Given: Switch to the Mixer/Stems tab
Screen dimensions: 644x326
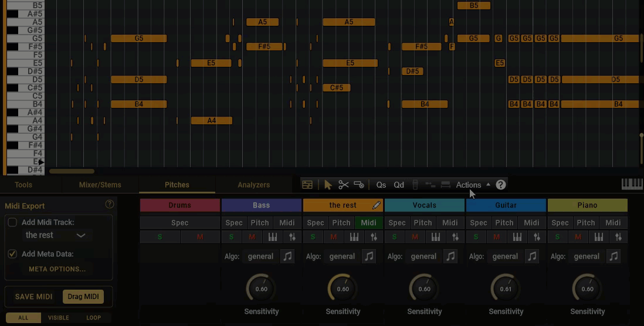Looking at the screenshot, I should click(100, 185).
